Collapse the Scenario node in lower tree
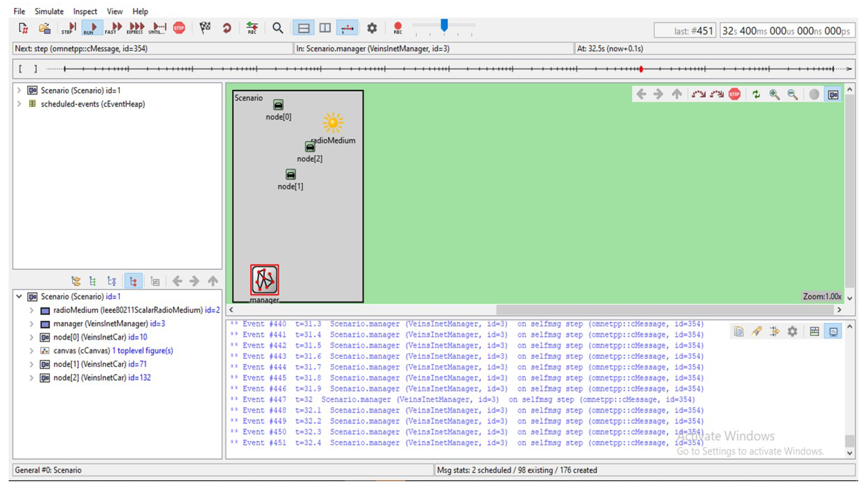868x489 pixels. (x=19, y=297)
